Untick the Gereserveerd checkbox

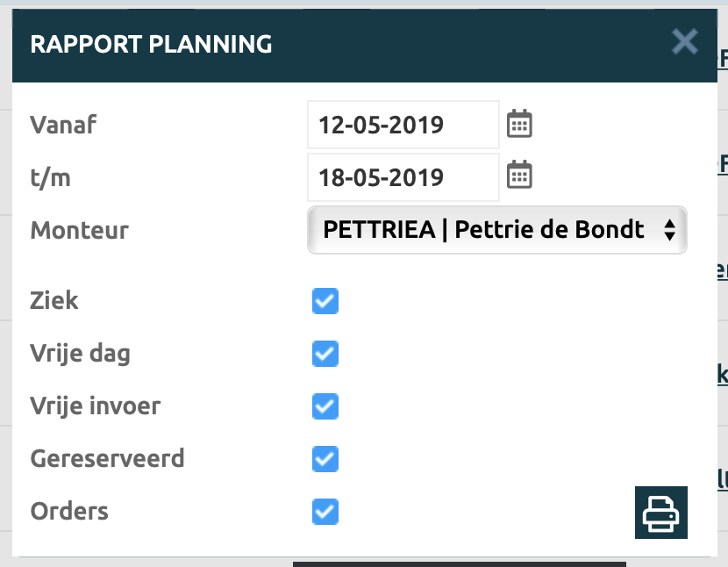click(325, 459)
